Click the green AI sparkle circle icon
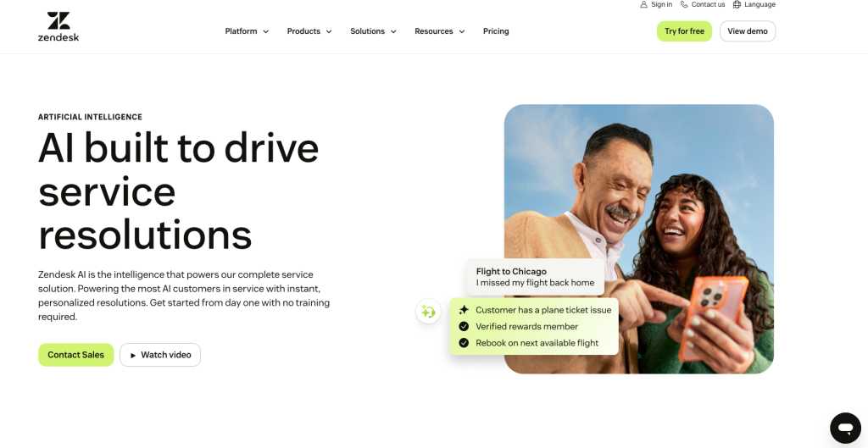Image resolution: width=868 pixels, height=448 pixels. click(428, 312)
